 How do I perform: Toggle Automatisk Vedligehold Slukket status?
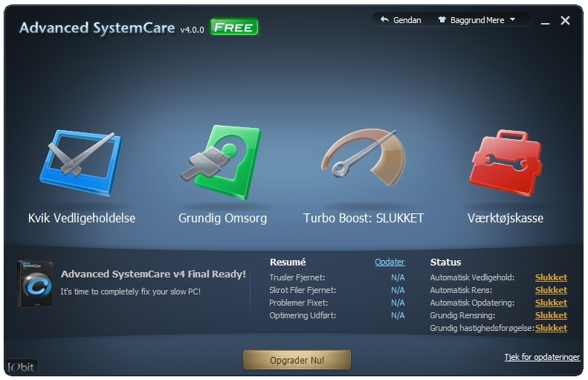[551, 277]
